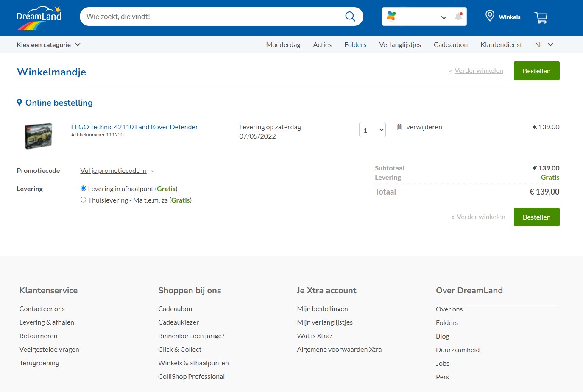Open Acties menu item
Screen dimensions: 583x392
click(322, 45)
